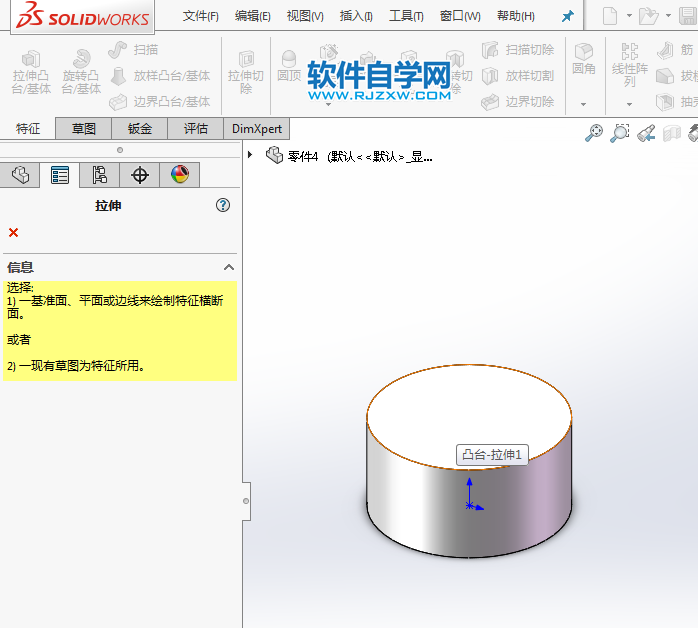Click the Save icon
The width and height of the screenshot is (698, 628).
click(688, 16)
